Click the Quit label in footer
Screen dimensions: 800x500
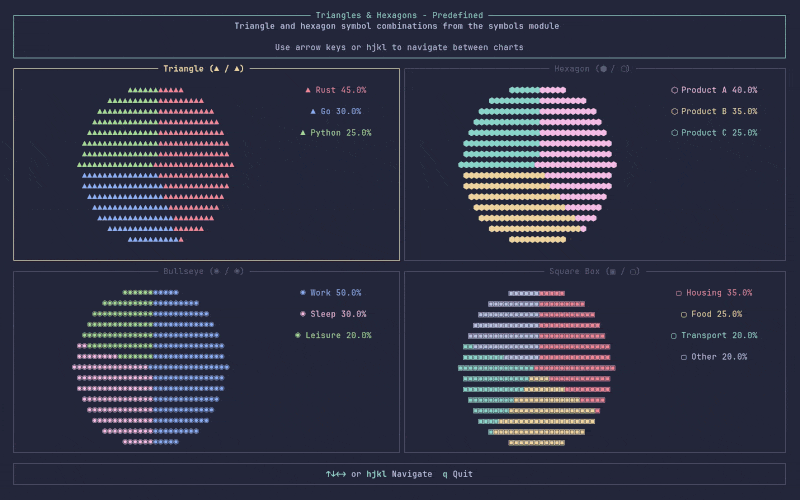(x=462, y=474)
